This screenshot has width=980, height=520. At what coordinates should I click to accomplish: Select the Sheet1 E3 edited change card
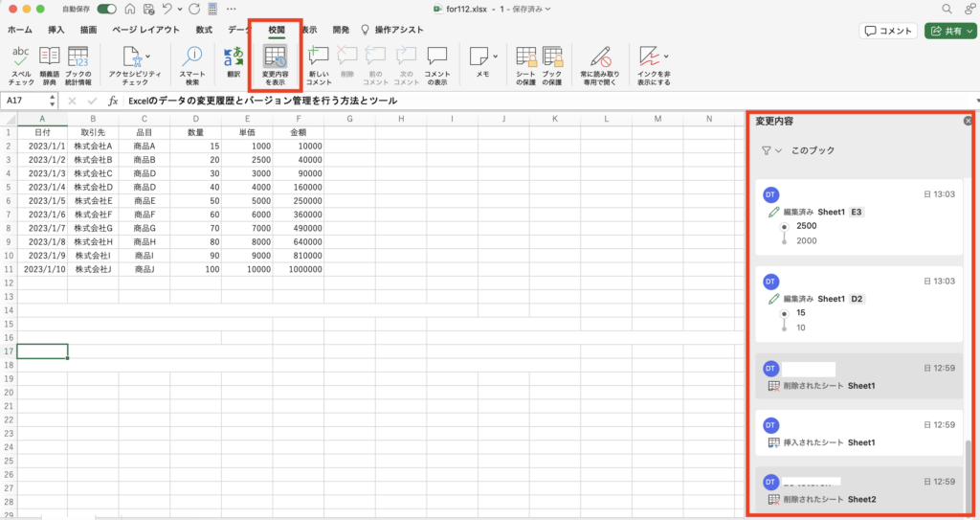[x=859, y=217]
